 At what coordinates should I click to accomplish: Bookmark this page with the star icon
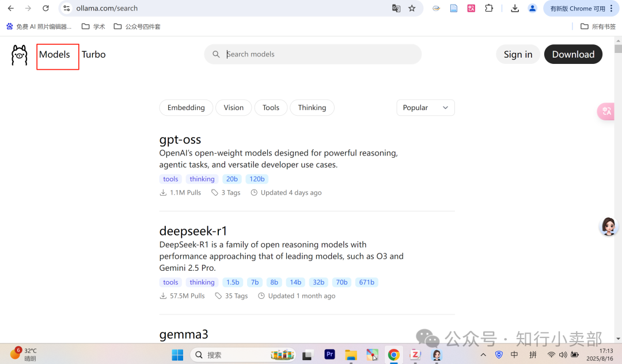pos(412,8)
